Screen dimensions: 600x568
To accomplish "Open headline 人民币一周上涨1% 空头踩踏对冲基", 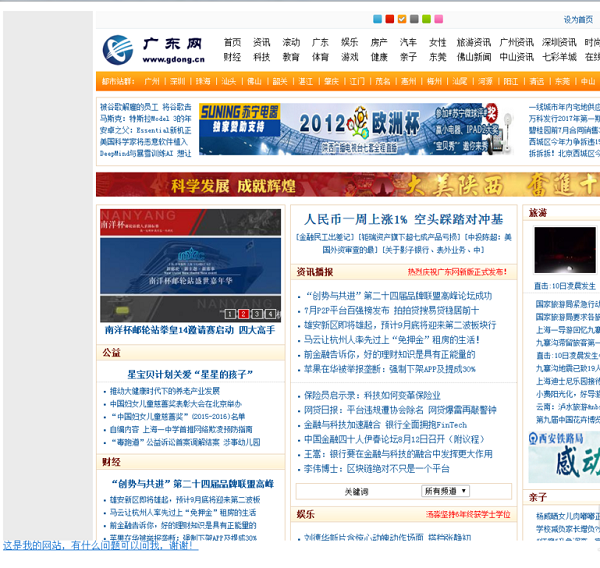I will tap(403, 219).
